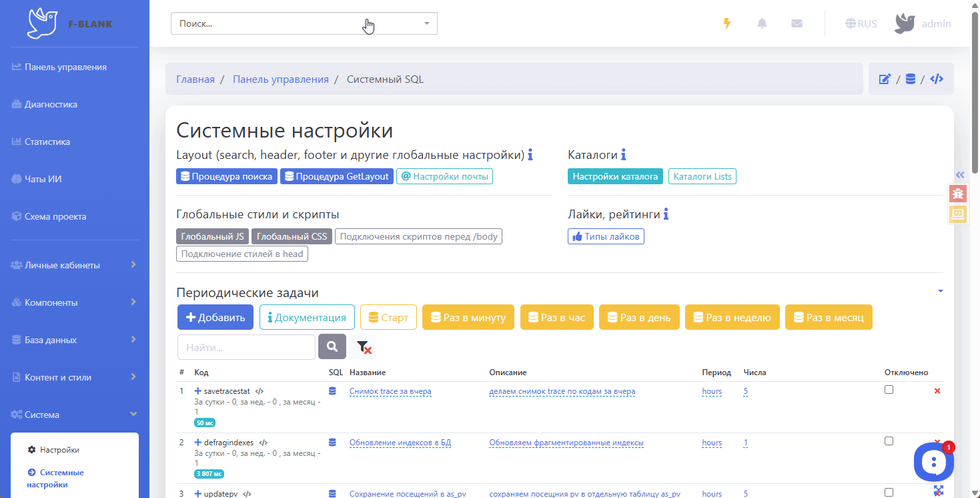This screenshot has width=980, height=498.
Task: Open the messages envelope icon
Action: [x=797, y=23]
